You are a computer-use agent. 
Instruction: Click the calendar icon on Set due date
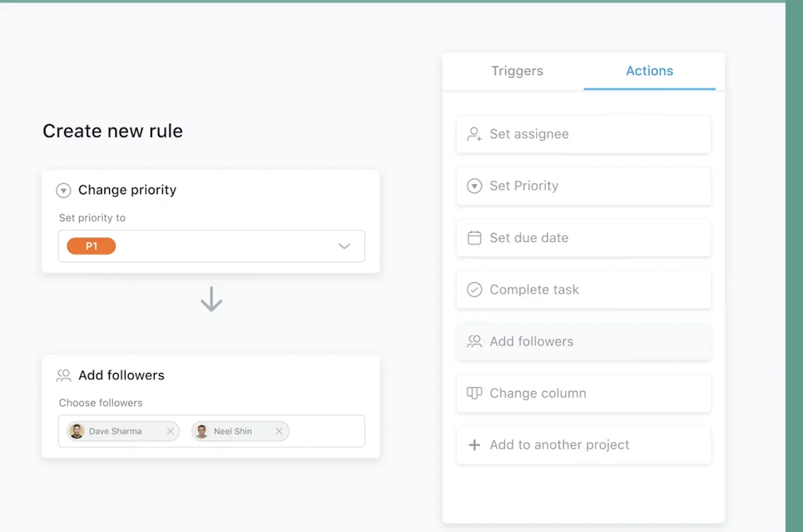tap(474, 237)
